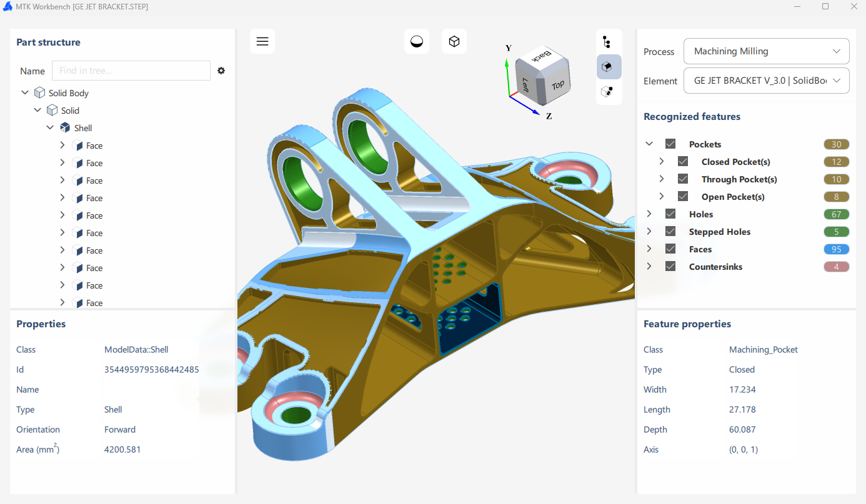Image resolution: width=866 pixels, height=504 pixels.
Task: Open the Part structure settings gear
Action: [x=221, y=71]
